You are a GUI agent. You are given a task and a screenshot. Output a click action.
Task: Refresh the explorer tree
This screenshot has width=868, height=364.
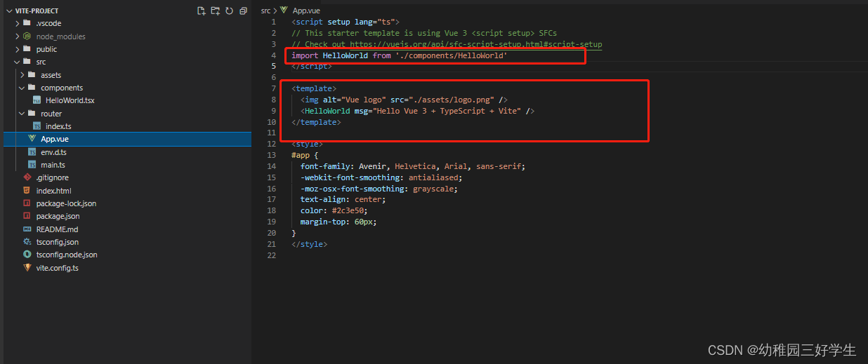click(x=229, y=11)
